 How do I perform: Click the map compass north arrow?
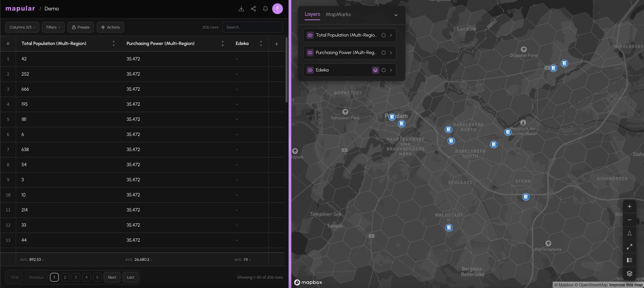630,233
